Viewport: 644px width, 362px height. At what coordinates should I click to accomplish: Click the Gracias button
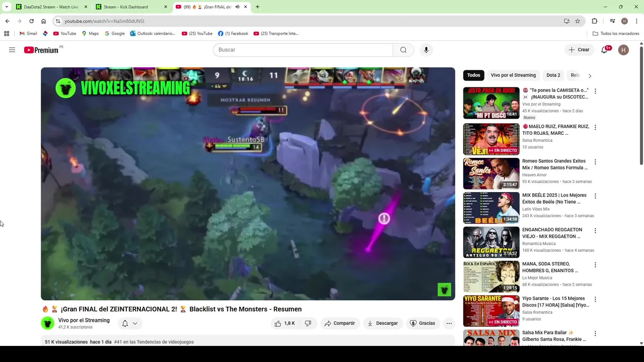tap(423, 323)
